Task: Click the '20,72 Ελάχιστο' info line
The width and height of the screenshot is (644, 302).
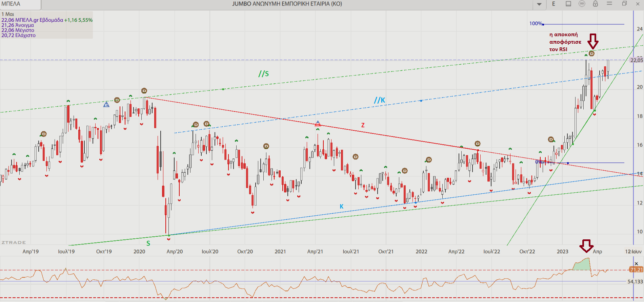Action: point(18,35)
